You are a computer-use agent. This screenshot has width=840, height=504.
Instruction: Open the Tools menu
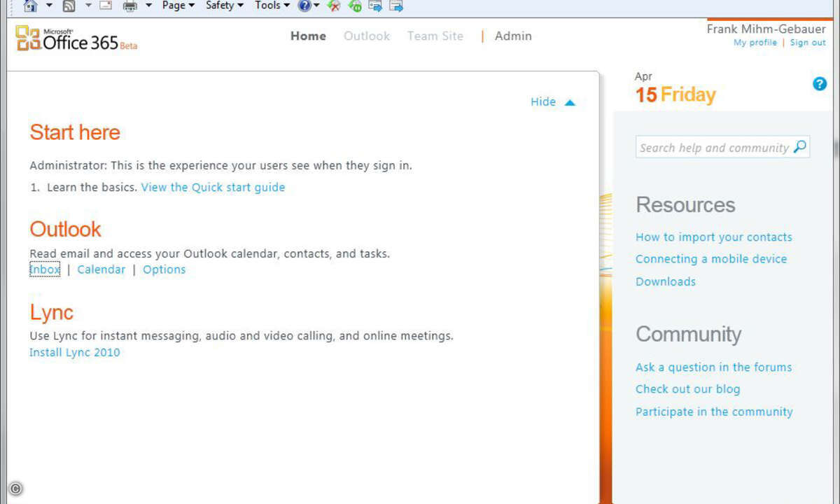point(272,6)
